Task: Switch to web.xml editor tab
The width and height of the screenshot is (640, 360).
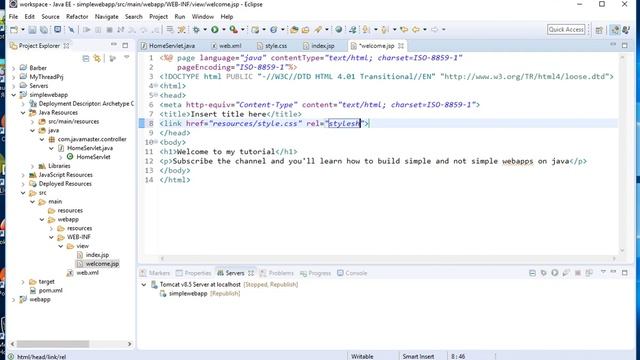Action: (227, 46)
